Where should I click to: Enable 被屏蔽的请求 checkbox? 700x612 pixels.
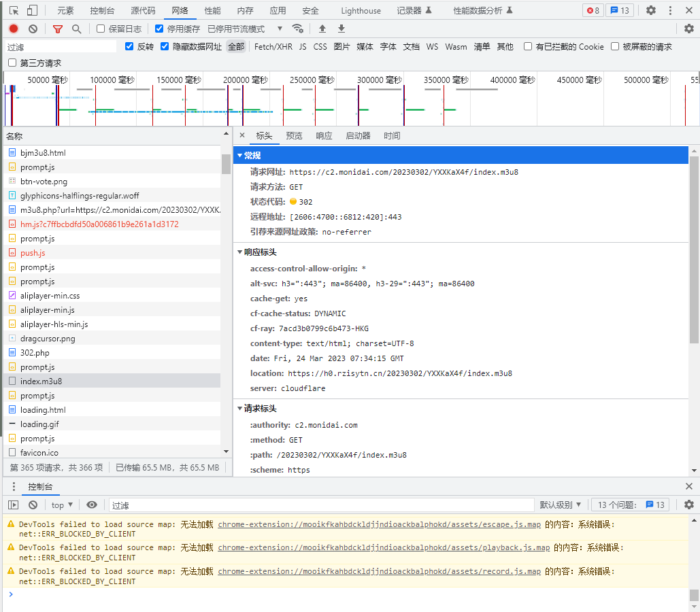[615, 46]
